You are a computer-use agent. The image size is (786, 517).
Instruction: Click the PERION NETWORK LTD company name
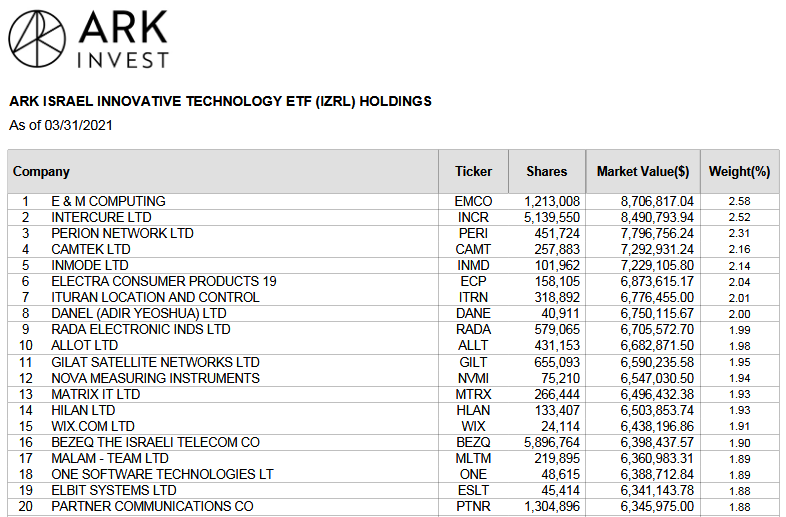[x=122, y=233]
